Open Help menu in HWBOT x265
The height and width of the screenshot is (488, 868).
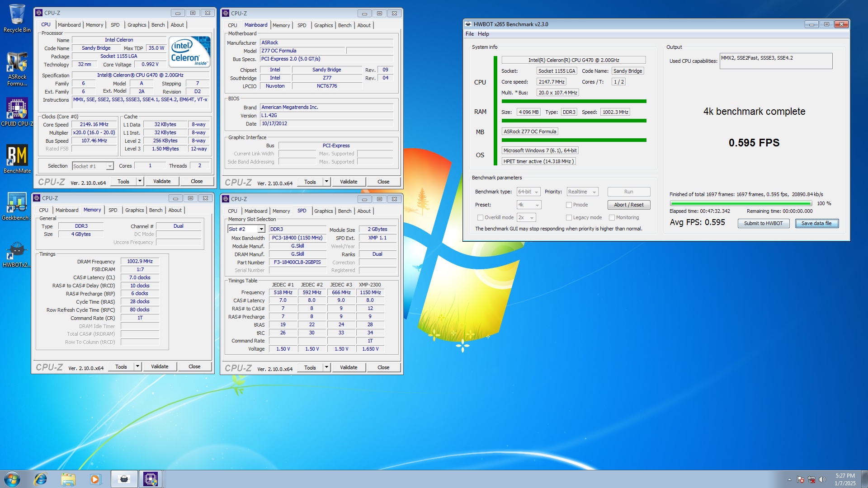click(483, 34)
